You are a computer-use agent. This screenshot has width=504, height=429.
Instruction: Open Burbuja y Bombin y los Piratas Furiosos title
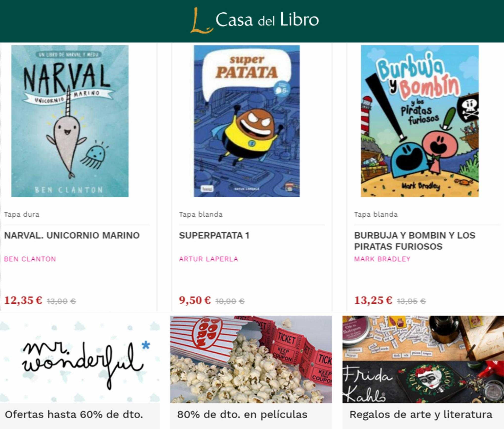415,241
